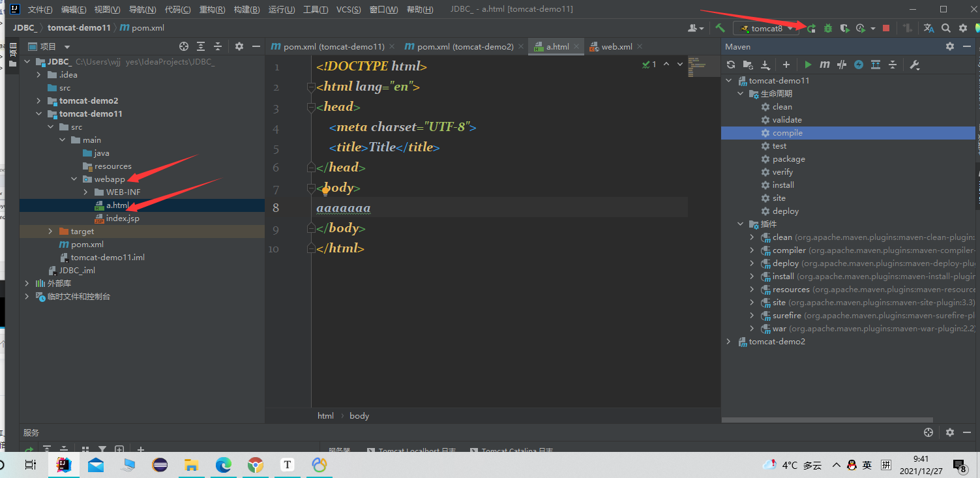Image resolution: width=980 pixels, height=478 pixels.
Task: Select clean lifecycle goal in Maven
Action: pos(782,107)
